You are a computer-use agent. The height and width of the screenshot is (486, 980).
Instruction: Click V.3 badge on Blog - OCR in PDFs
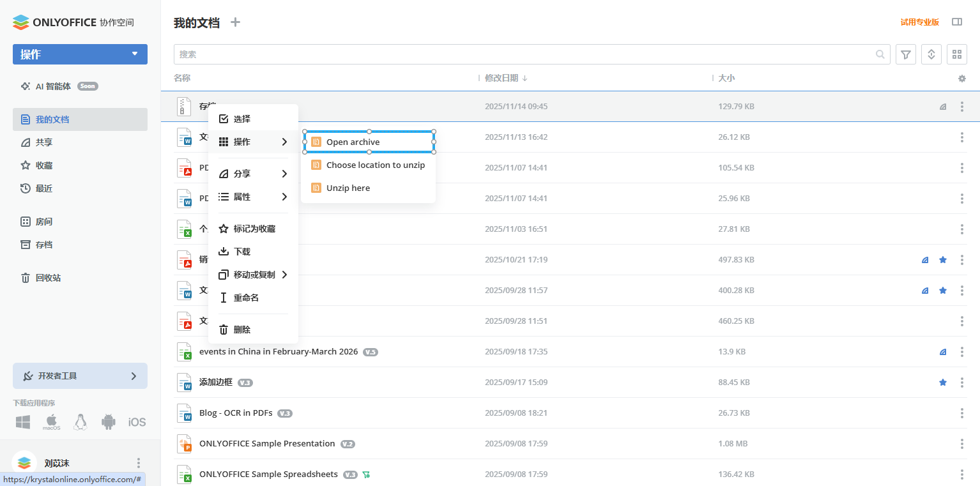(285, 413)
